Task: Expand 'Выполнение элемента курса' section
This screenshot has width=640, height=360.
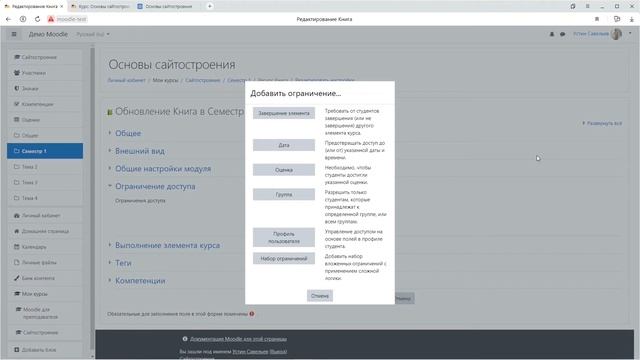Action: (x=167, y=245)
